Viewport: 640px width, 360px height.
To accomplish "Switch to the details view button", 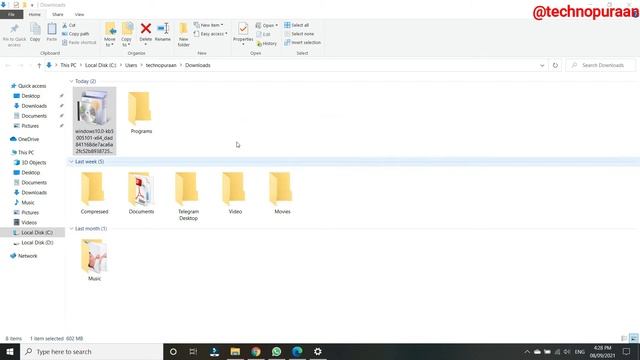I will tap(624, 338).
